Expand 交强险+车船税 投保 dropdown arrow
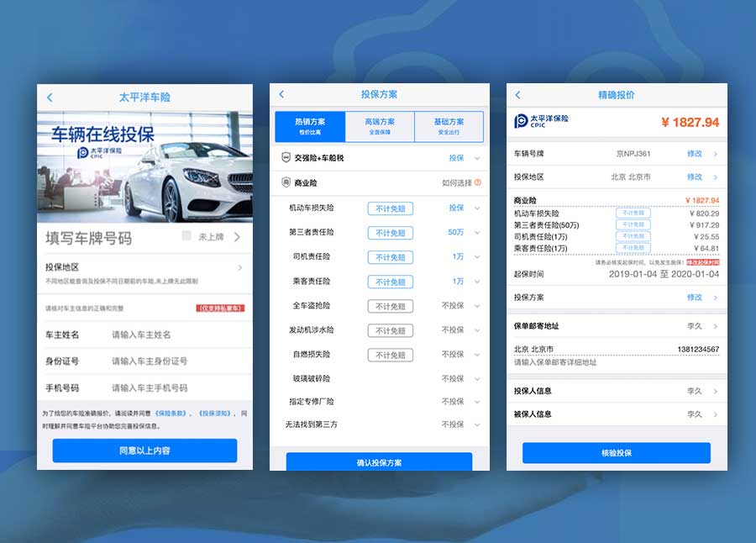 (x=477, y=158)
